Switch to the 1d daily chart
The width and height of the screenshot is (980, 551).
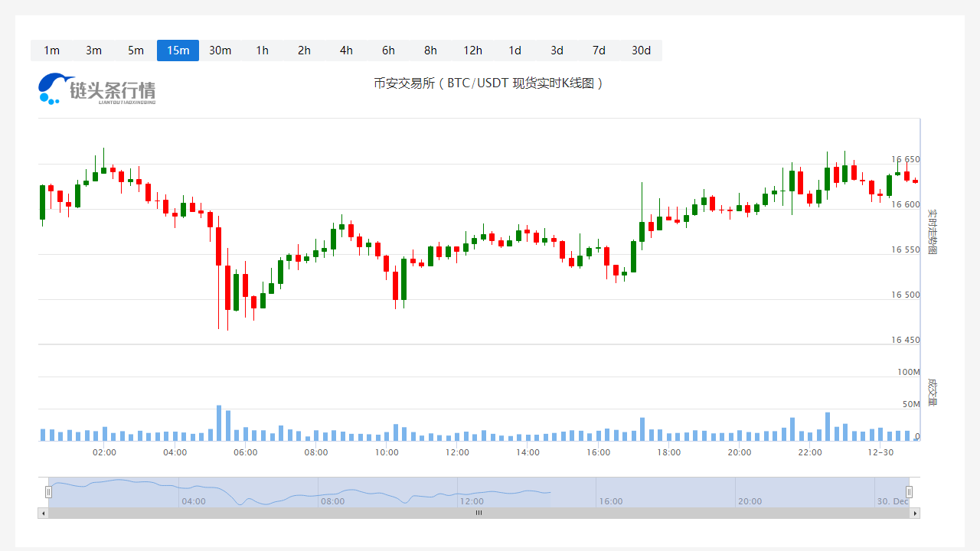[514, 51]
